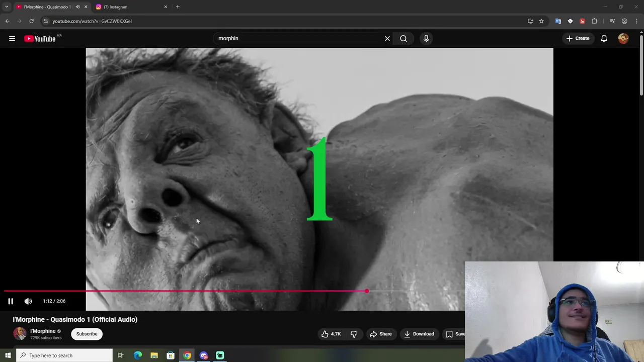Image resolution: width=644 pixels, height=362 pixels.
Task: Open a new browser tab
Action: pos(178,7)
